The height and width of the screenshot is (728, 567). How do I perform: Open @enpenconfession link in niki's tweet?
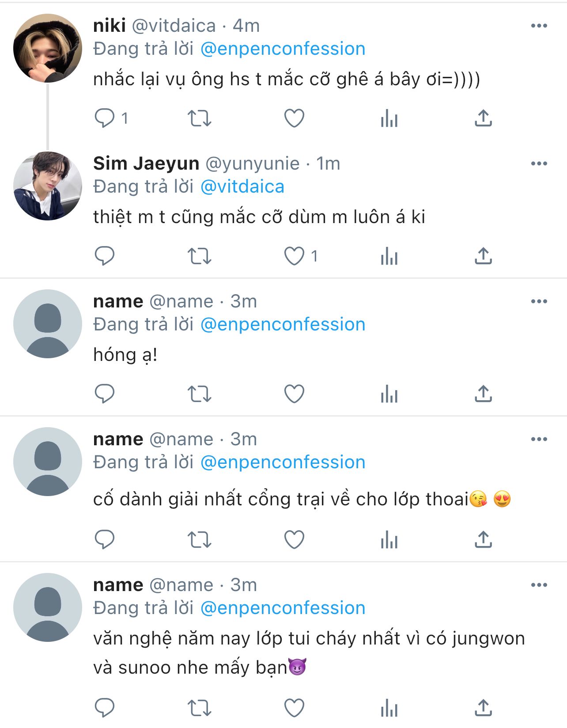point(283,49)
